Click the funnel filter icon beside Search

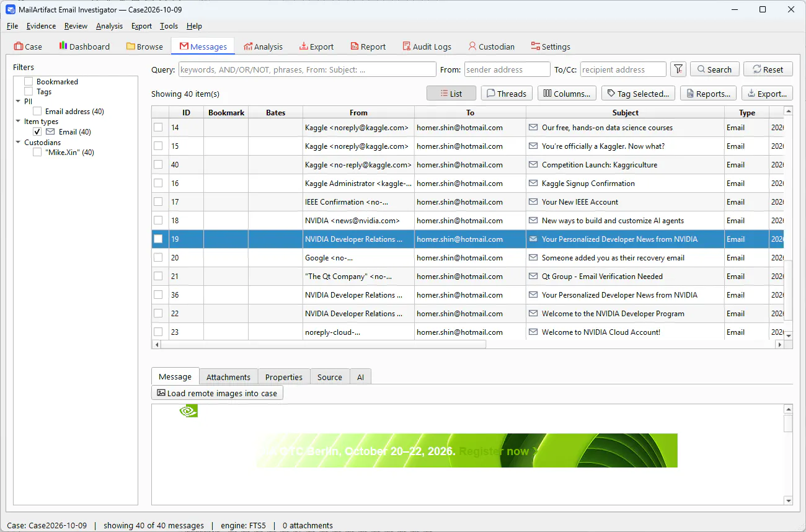678,69
